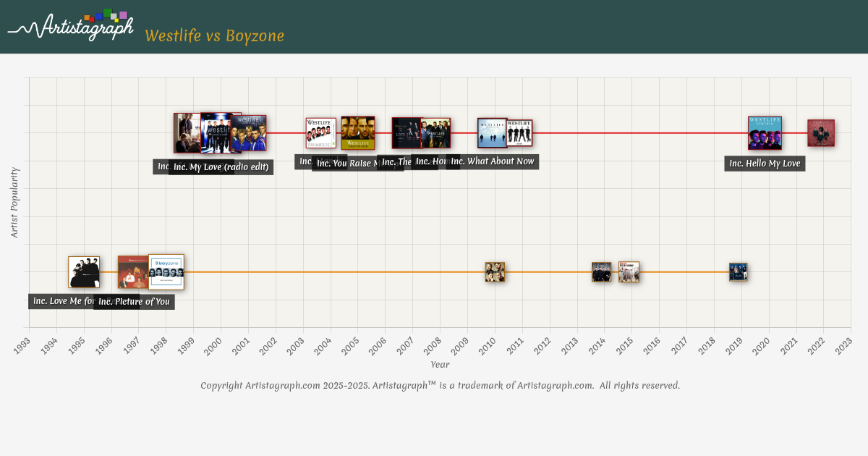Select the black-and-white Boyzone album near 1995
The width and height of the screenshot is (868, 456).
[83, 272]
